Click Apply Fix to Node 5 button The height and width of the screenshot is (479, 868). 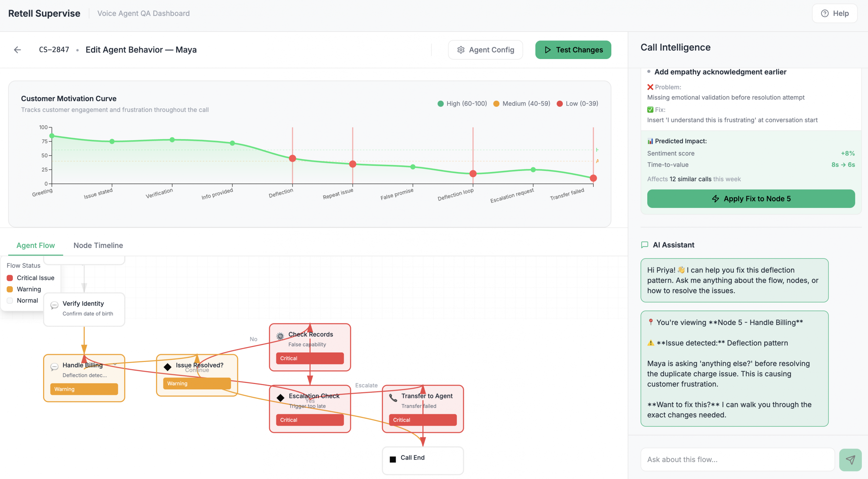[x=751, y=199]
